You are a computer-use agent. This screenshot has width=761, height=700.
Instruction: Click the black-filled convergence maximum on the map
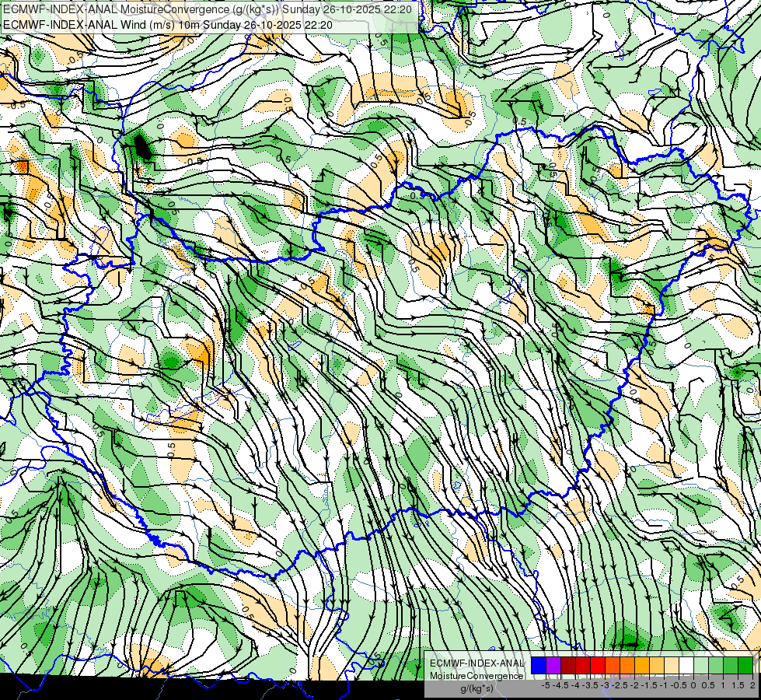click(141, 147)
